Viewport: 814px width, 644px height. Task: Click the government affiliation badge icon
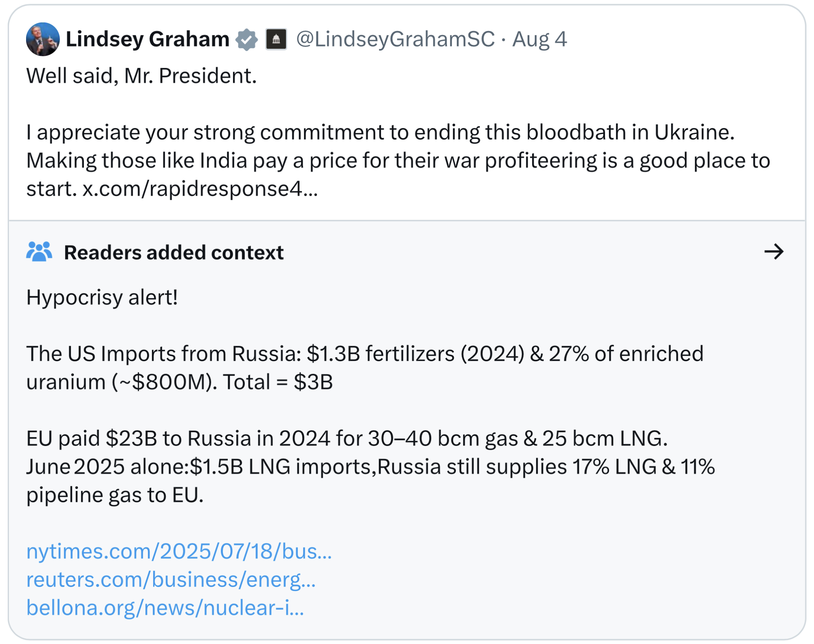276,39
